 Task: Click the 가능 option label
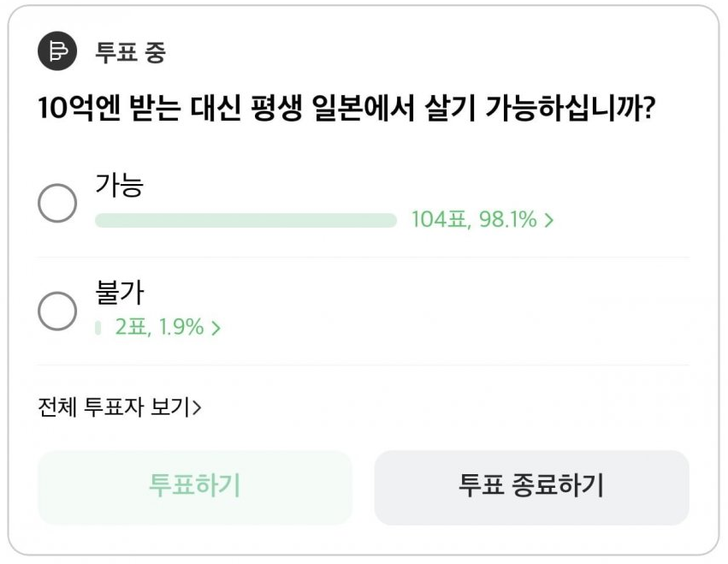coord(119,186)
